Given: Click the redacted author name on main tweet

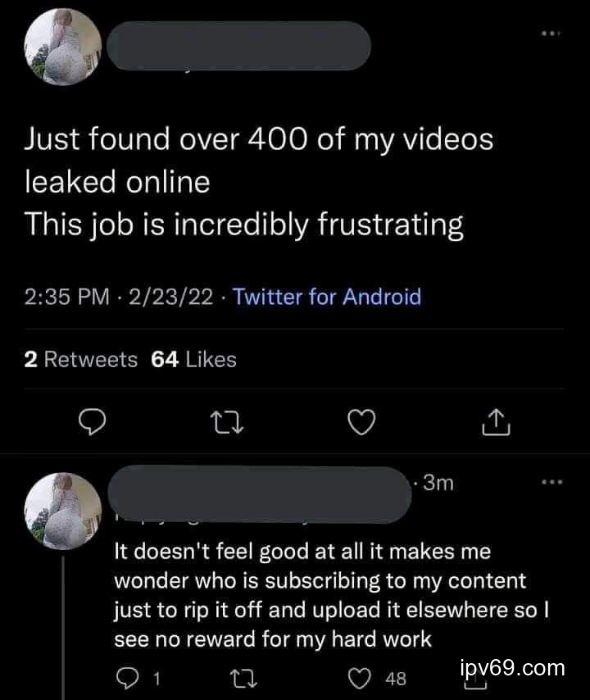Looking at the screenshot, I should [x=238, y=45].
